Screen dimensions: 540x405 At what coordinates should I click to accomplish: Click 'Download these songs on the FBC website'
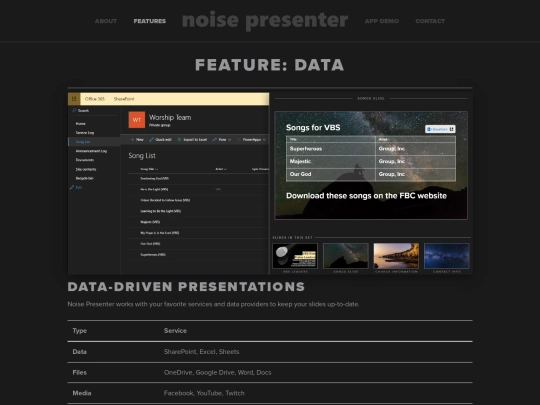point(366,196)
